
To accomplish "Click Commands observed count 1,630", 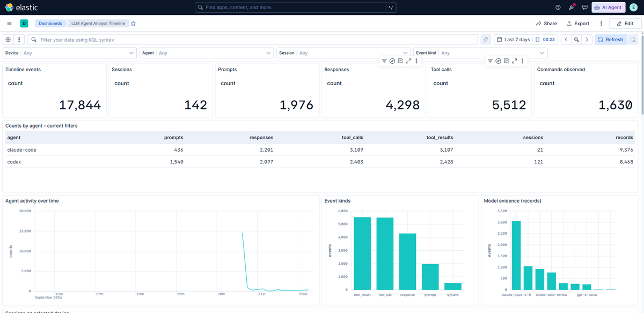I will (x=614, y=106).
